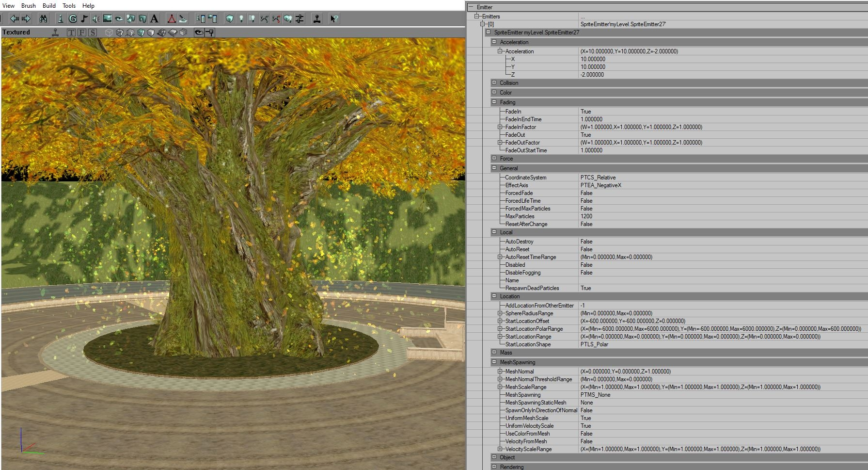Click Play Map joystick icon
868x470 pixels.
(x=317, y=19)
